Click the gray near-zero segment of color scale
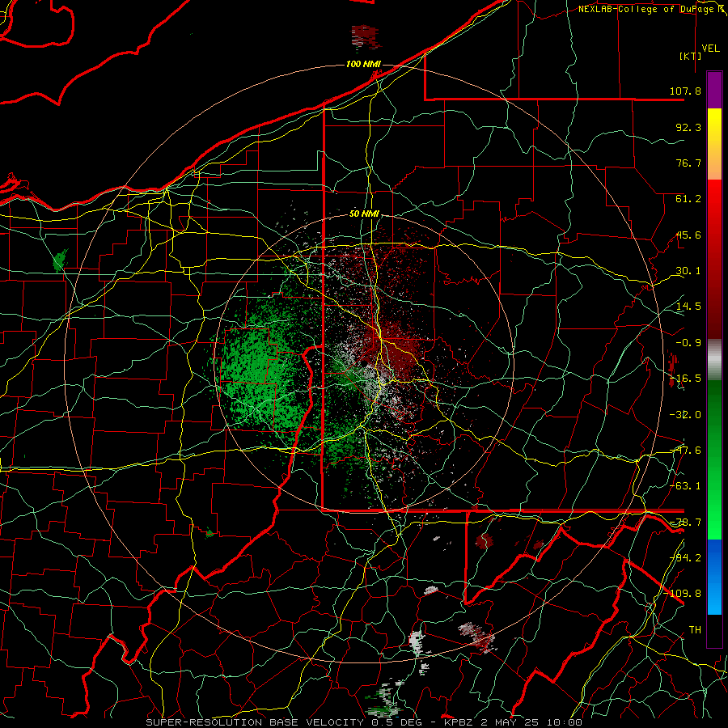The image size is (728, 728). click(714, 360)
